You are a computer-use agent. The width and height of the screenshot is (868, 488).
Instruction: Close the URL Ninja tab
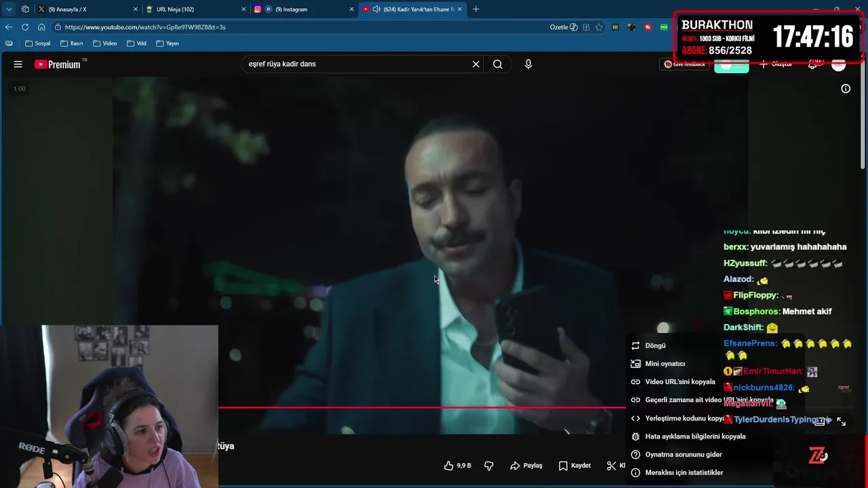(243, 9)
